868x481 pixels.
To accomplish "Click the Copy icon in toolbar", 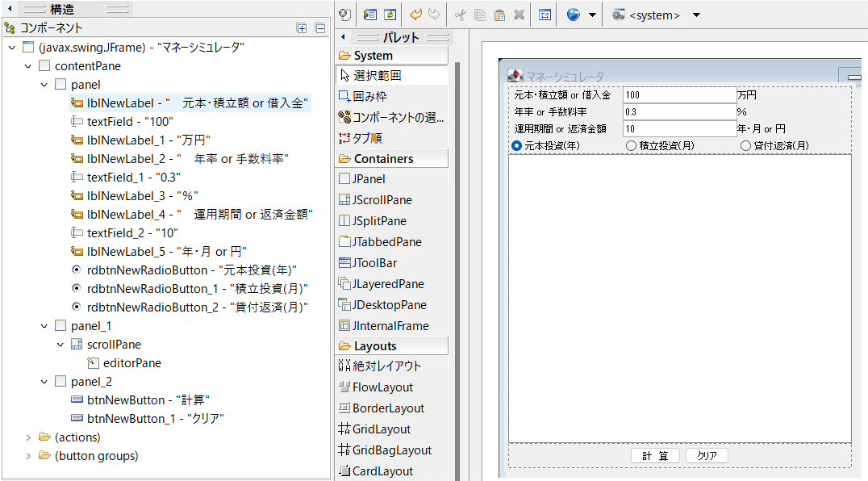I will 480,15.
